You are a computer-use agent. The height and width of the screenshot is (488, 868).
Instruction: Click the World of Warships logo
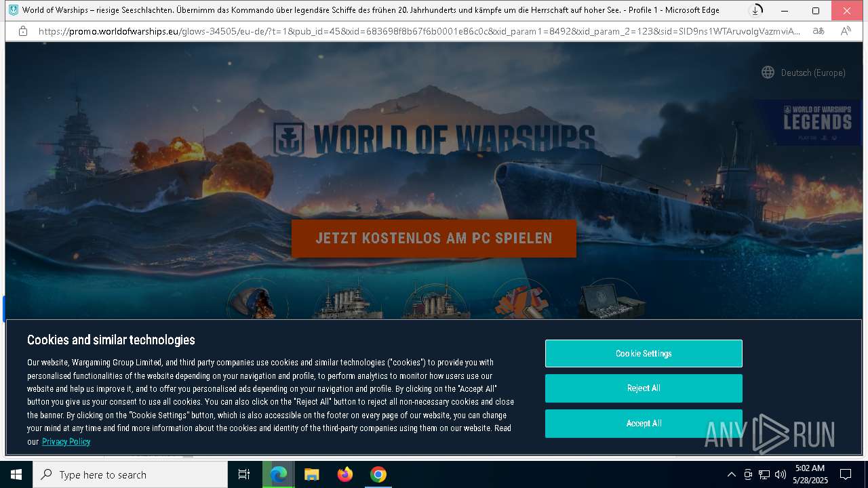(434, 138)
